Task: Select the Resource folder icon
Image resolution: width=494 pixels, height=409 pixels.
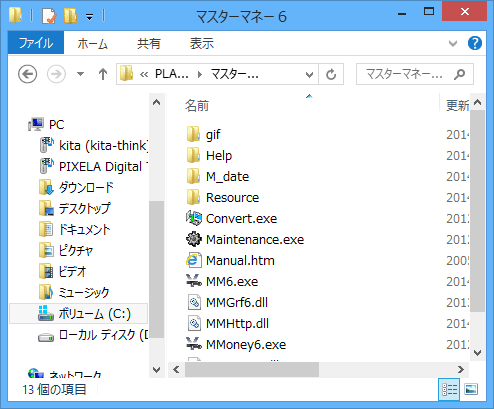Action: 193,197
